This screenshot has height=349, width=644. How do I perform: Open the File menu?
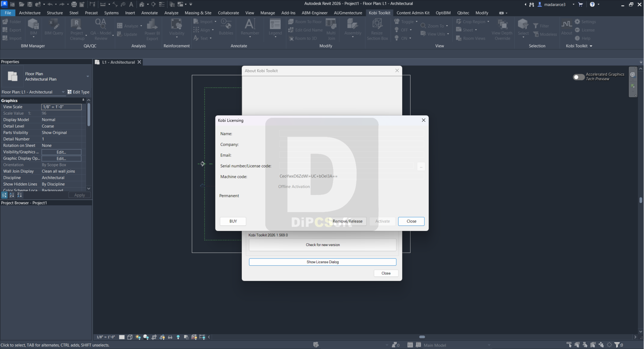pyautogui.click(x=8, y=13)
